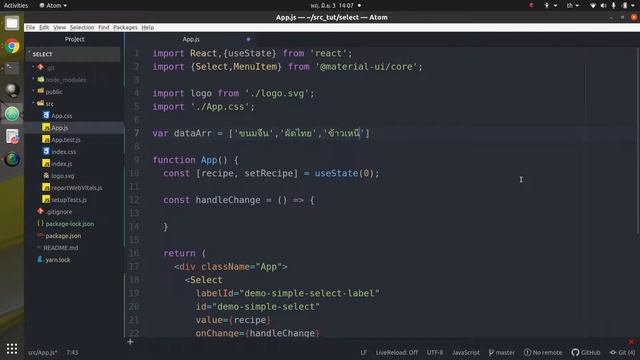
Task: Click the LF line ending button
Action: point(363,352)
